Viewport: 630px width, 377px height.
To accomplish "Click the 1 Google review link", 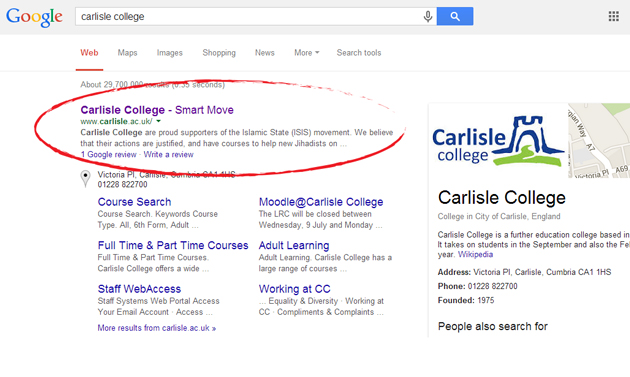I will click(x=108, y=154).
